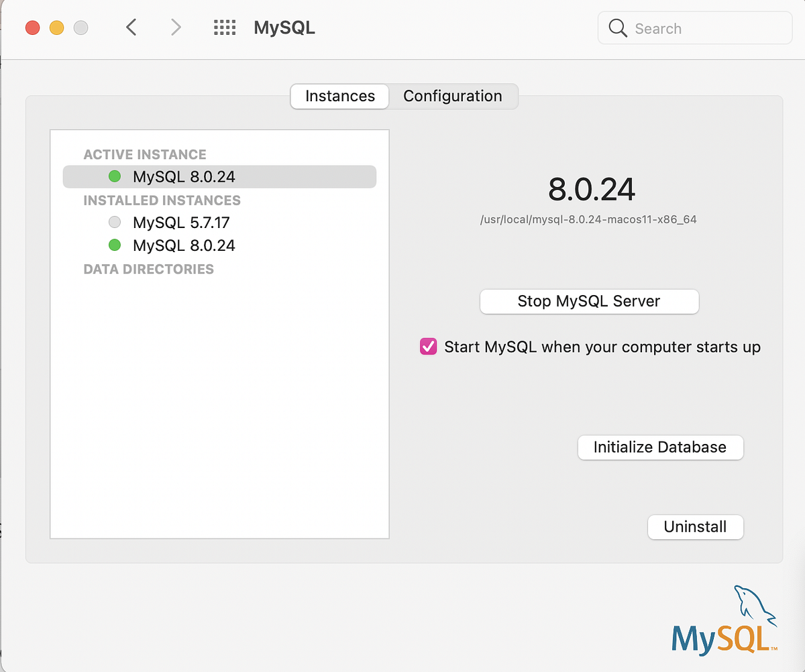Click the forward navigation arrow

175,27
